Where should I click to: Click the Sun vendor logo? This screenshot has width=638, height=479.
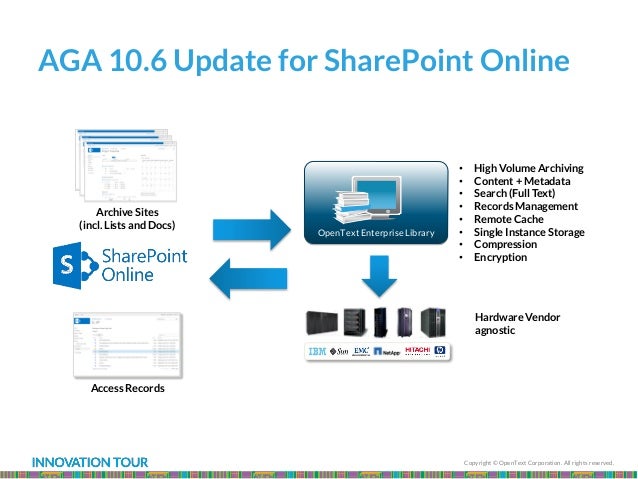(339, 352)
